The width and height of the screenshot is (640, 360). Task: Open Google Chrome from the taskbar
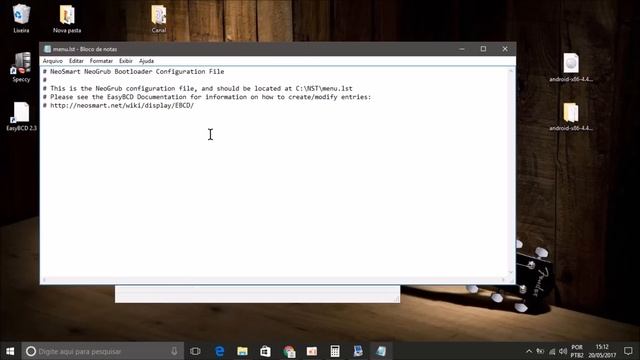point(289,351)
